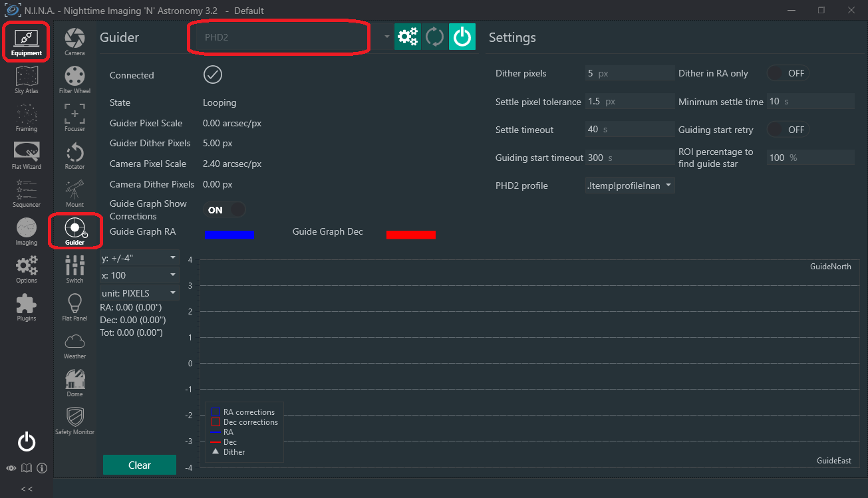Click the Settle timeout input field
This screenshot has width=868, height=498.
pyautogui.click(x=629, y=130)
